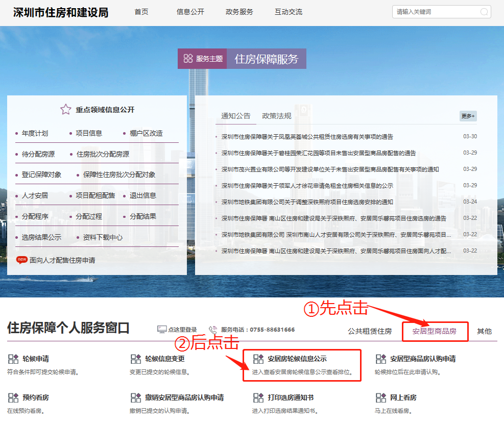Viewport: 504px width, 425px height.
Task: Click the search magnifier icon
Action: tap(484, 12)
